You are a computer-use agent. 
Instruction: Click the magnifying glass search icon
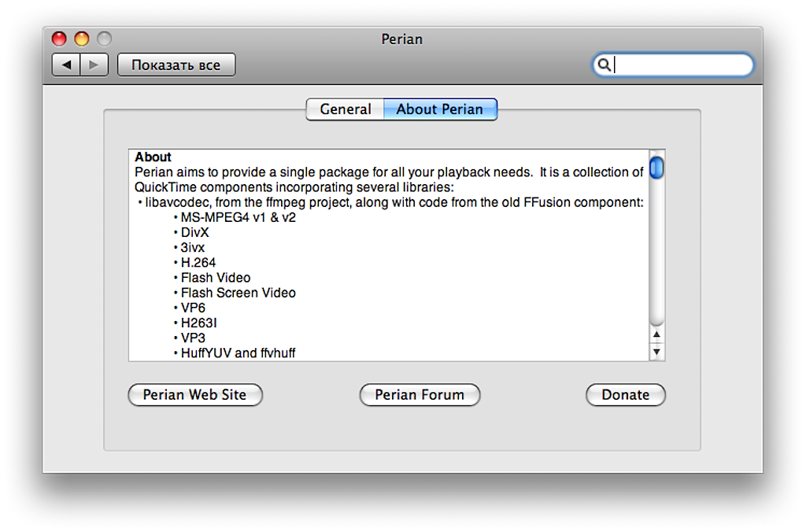coord(604,65)
